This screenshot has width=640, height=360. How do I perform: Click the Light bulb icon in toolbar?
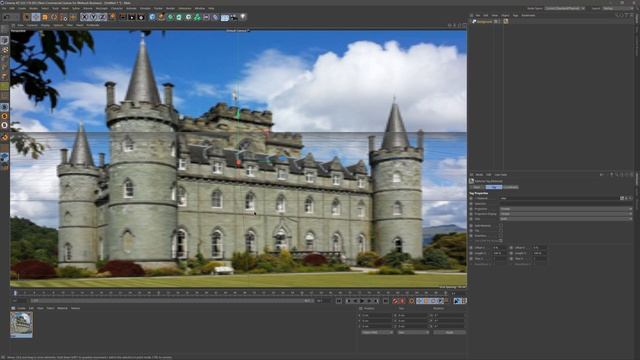pyautogui.click(x=243, y=17)
